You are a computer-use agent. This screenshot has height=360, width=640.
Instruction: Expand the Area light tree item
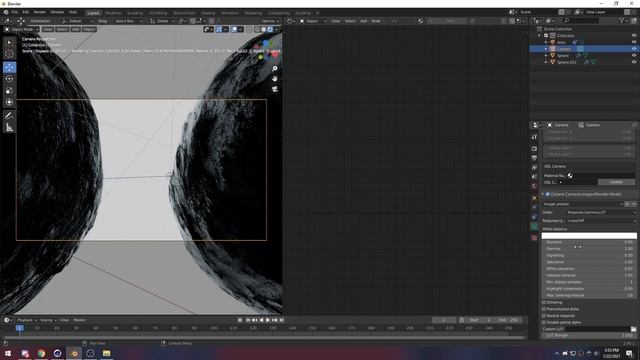click(546, 42)
